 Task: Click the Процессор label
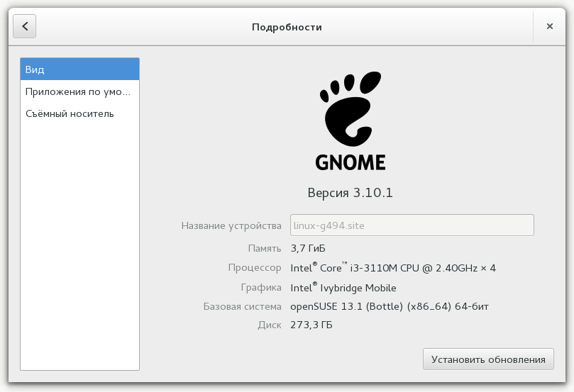coord(255,268)
